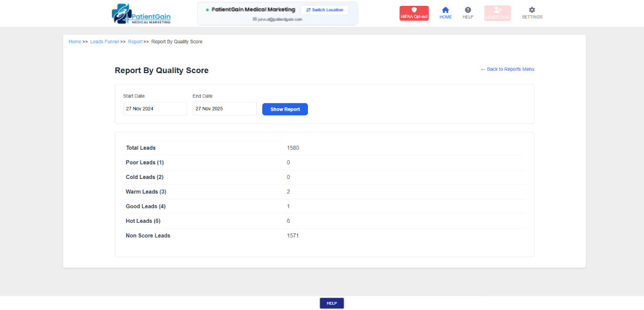Click the End Date label

(x=203, y=96)
